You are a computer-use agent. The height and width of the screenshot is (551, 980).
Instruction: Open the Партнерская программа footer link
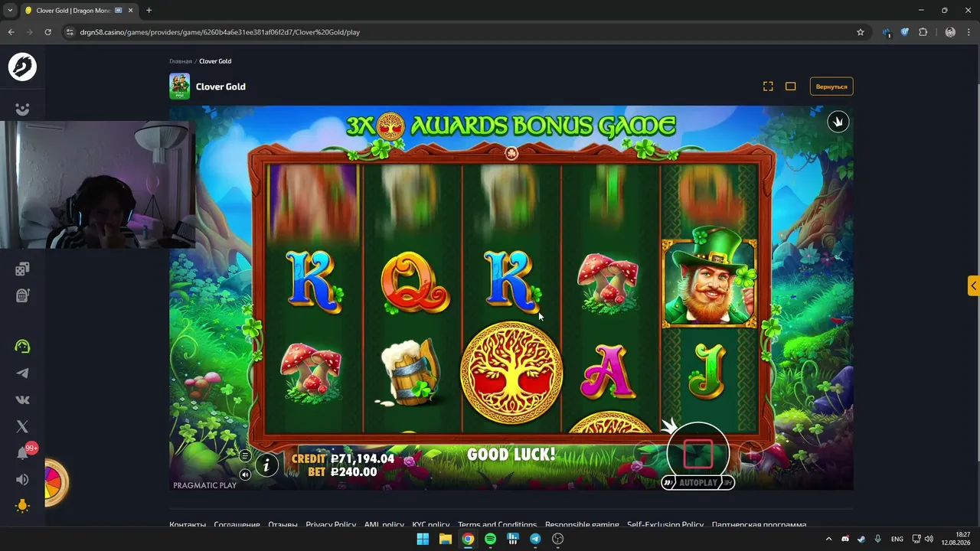pos(759,525)
